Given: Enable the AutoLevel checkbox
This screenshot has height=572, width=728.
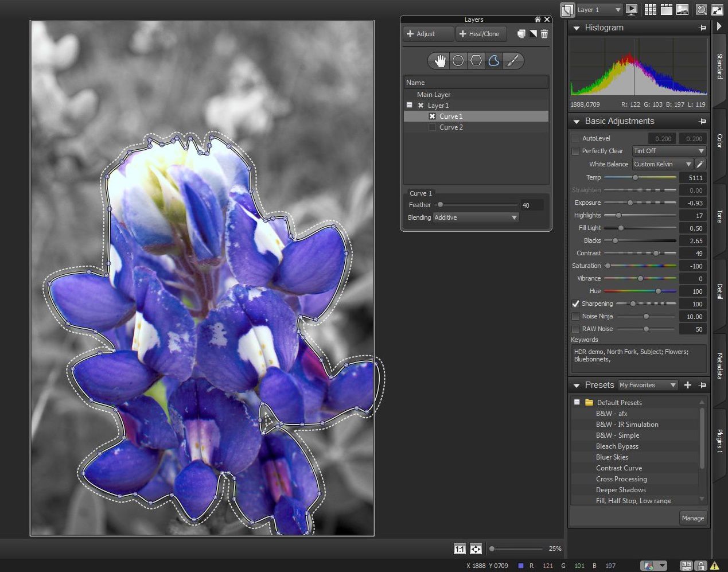Looking at the screenshot, I should (x=575, y=138).
